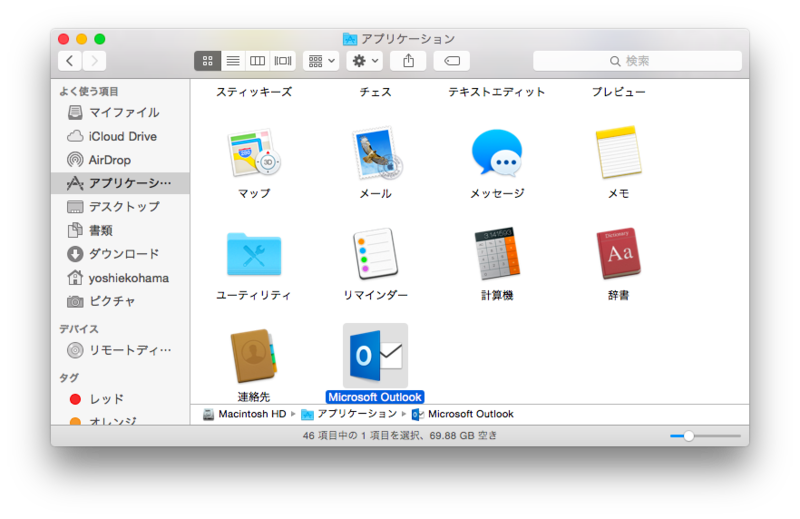Click the Share toolbar icon
Viewport: 800px width, 519px height.
pos(408,61)
